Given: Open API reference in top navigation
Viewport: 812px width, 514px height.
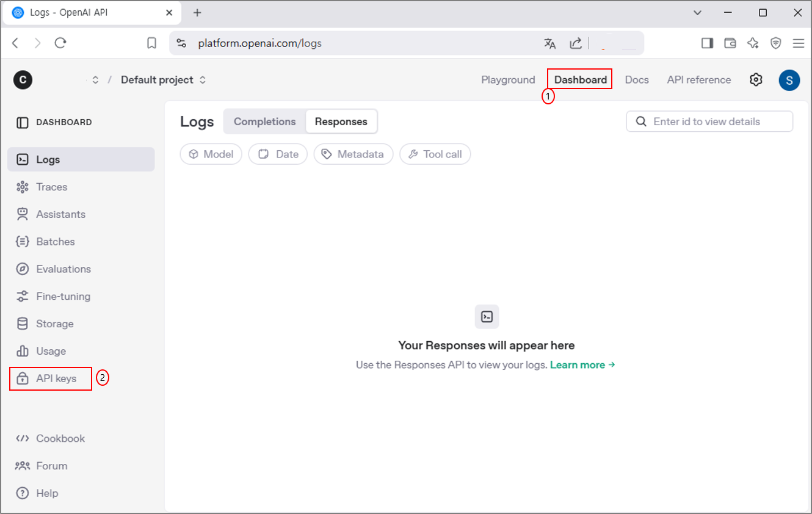Looking at the screenshot, I should [699, 80].
